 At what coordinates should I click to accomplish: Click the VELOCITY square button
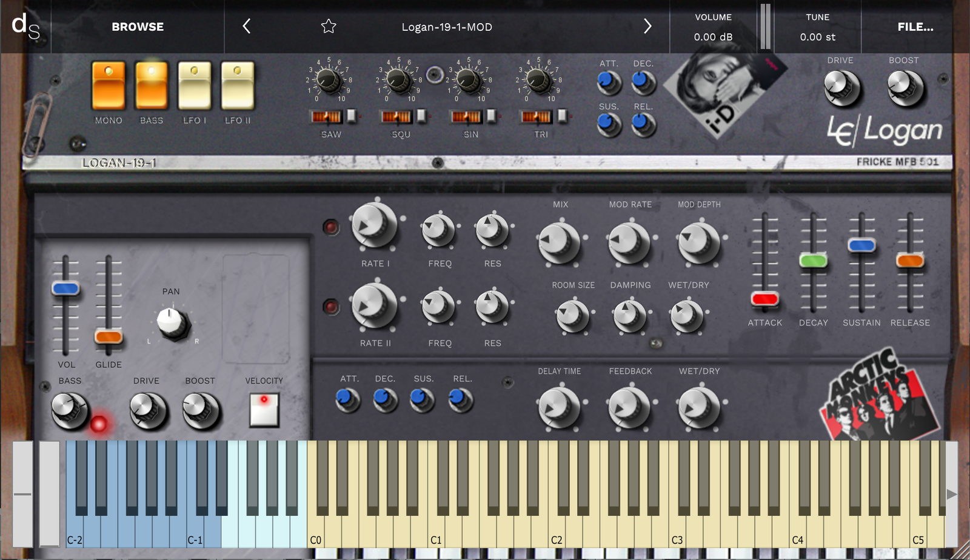264,410
